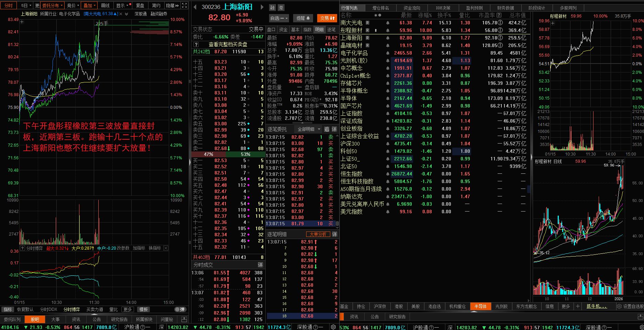Screen dimensions: 644x330
Task: Click 改参数 in the 分时博弈 panel
Action: click(123, 248)
